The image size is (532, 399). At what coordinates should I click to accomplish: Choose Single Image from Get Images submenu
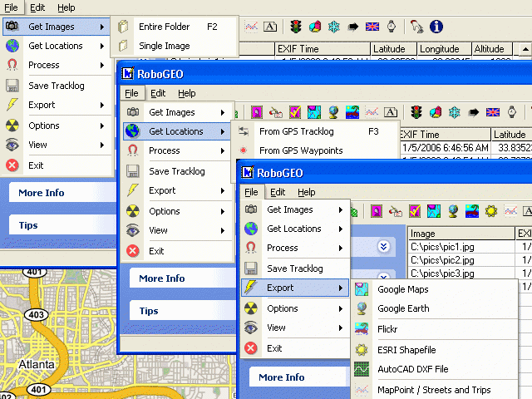tap(175, 46)
